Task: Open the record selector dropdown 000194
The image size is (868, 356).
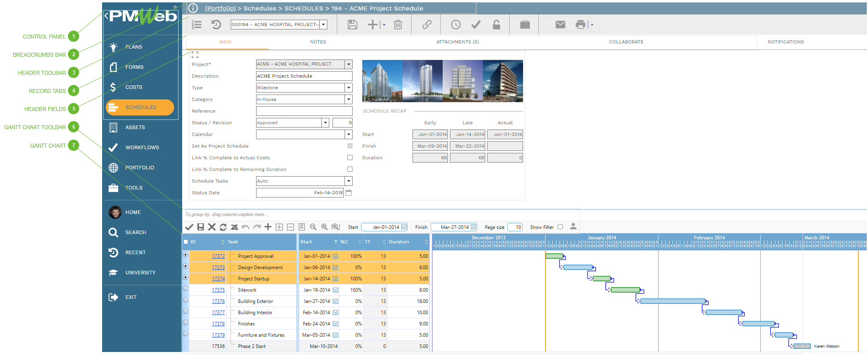Action: point(324,25)
